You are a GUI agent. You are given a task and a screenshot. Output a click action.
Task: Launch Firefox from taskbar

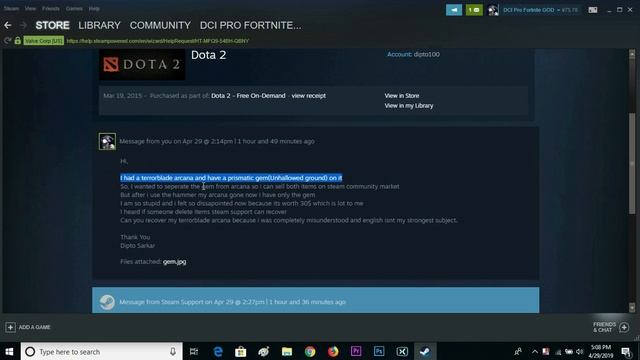point(333,351)
